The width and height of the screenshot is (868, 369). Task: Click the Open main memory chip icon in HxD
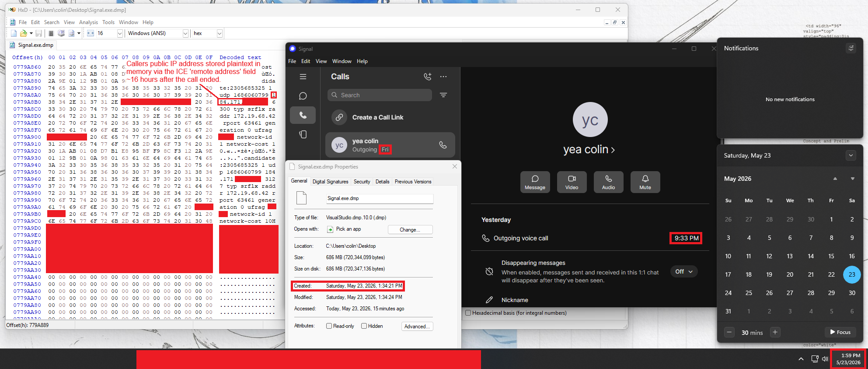[51, 33]
